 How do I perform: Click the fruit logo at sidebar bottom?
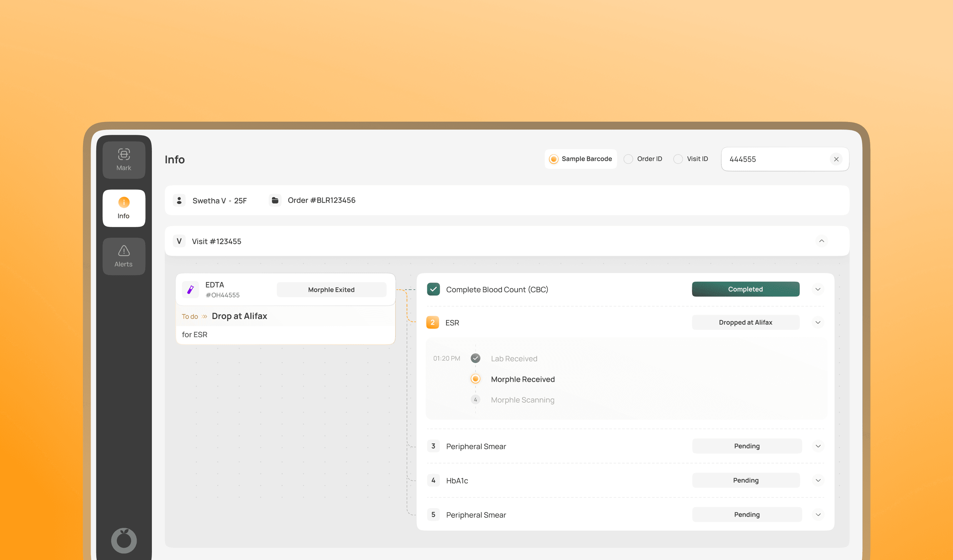point(124,540)
